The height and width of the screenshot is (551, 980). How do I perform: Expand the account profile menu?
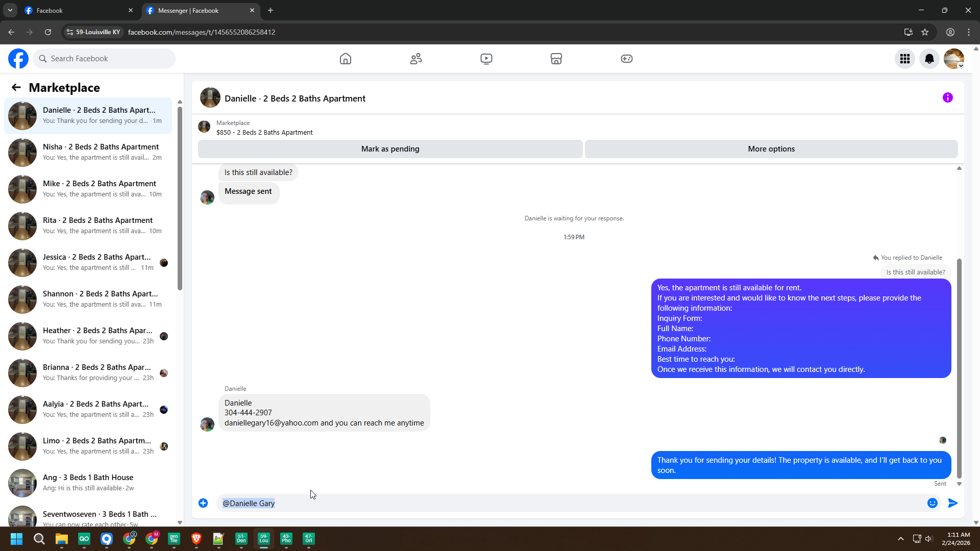(954, 59)
